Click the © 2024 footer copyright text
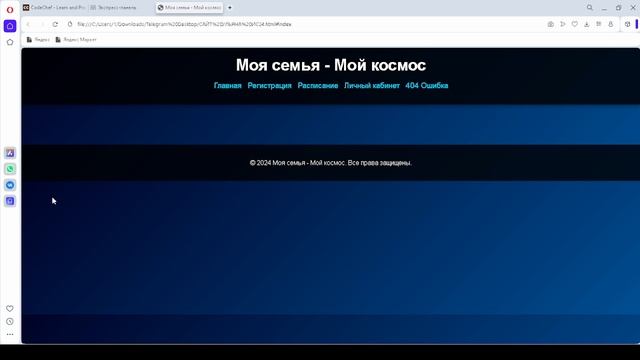Viewport: 640px width, 360px height. coord(331,163)
